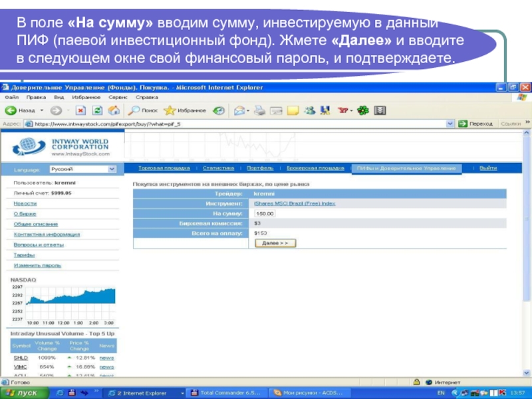Go to Home page icon

(114, 110)
